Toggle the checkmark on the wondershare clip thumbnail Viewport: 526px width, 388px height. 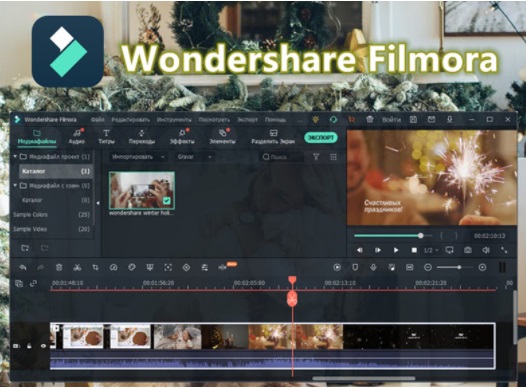pyautogui.click(x=167, y=201)
